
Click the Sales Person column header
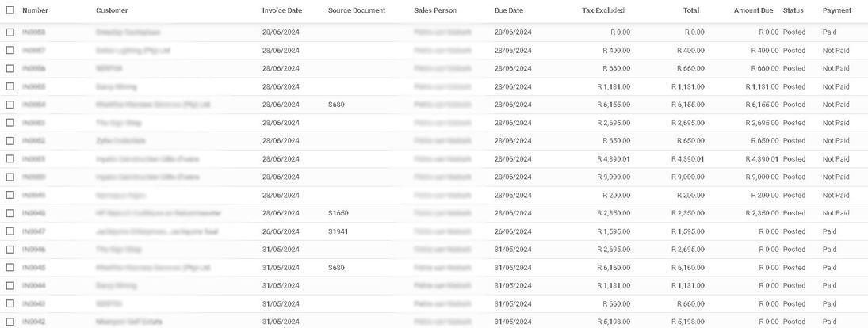434,11
